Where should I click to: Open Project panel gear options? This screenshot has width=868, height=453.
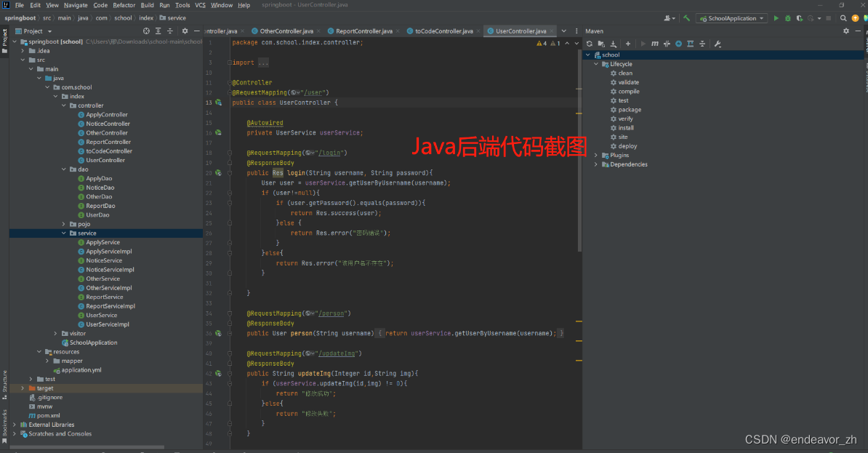click(185, 31)
